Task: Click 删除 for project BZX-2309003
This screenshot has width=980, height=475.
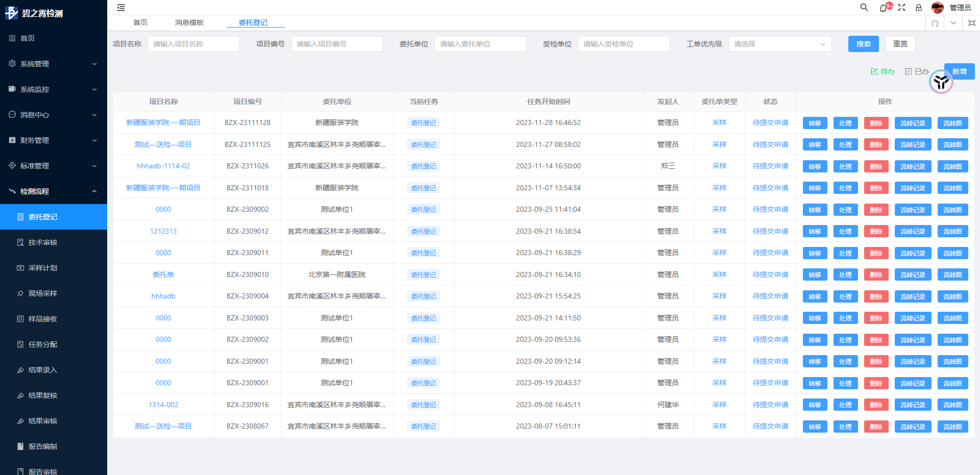Action: pyautogui.click(x=876, y=318)
